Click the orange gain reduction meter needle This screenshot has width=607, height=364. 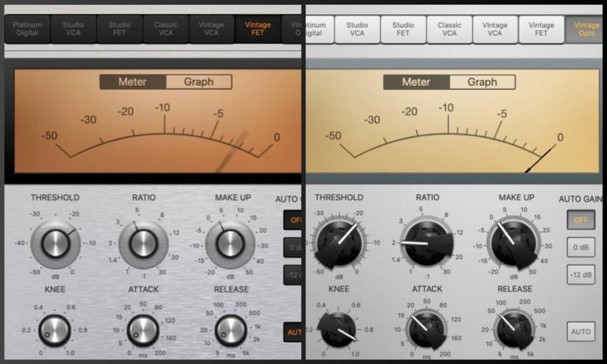pos(232,151)
